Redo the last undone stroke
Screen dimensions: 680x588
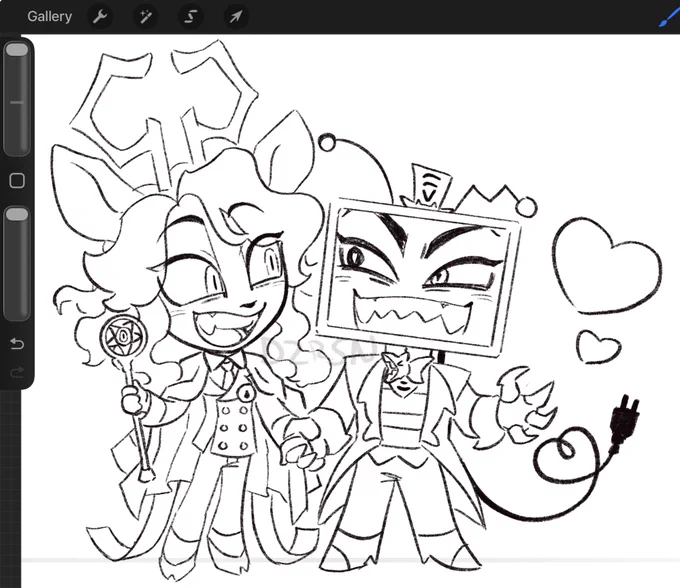coord(17,372)
